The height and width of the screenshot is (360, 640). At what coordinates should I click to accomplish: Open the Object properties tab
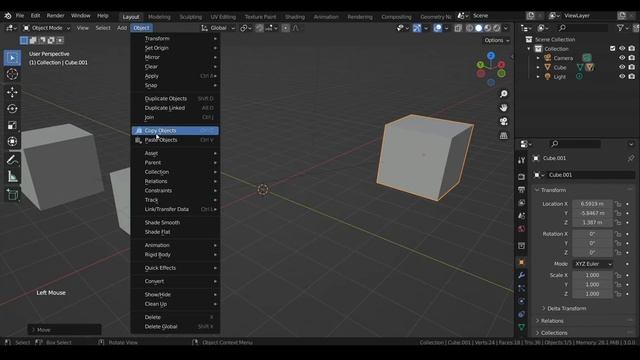point(521,262)
